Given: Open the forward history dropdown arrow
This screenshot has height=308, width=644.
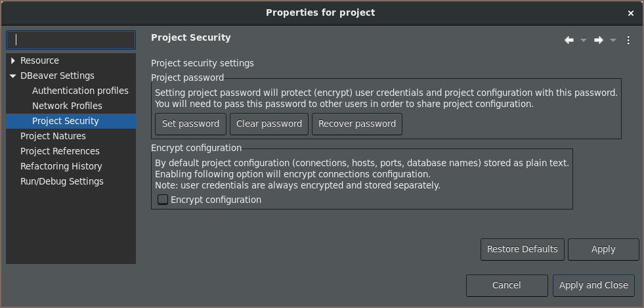Looking at the screenshot, I should pos(612,40).
